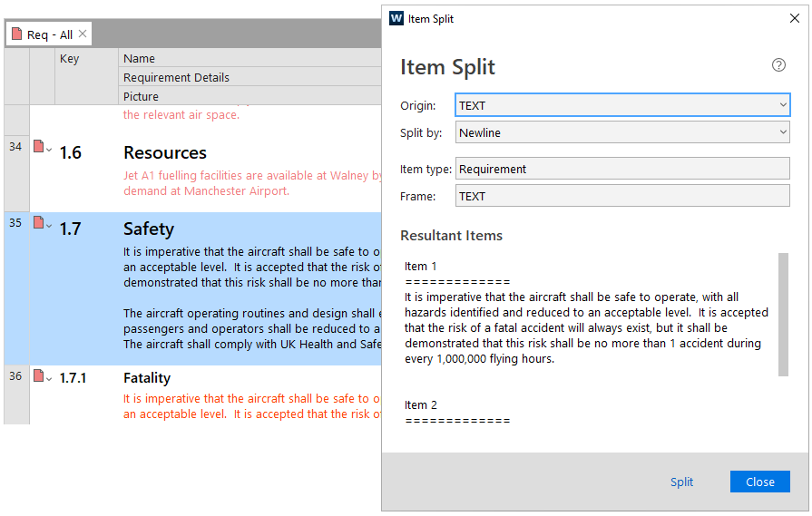Click the red Fatality requirement text
Screen dimensions: 812x516
[x=252, y=406]
